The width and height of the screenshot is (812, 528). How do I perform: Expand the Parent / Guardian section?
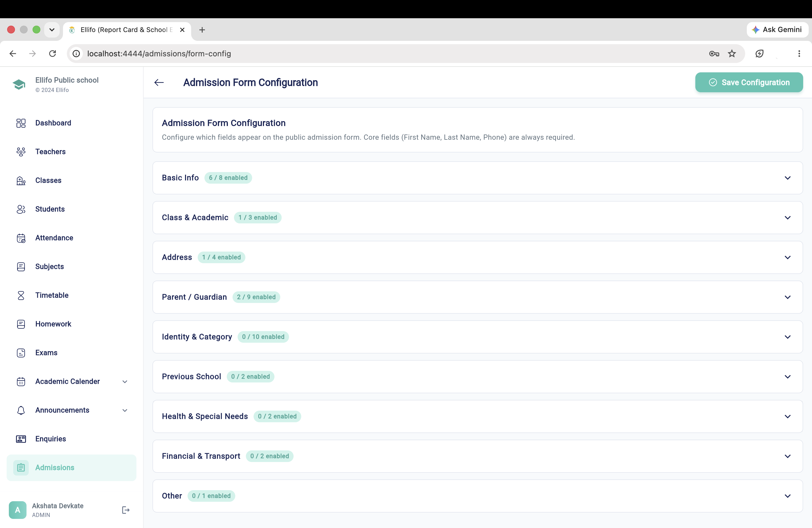click(477, 297)
